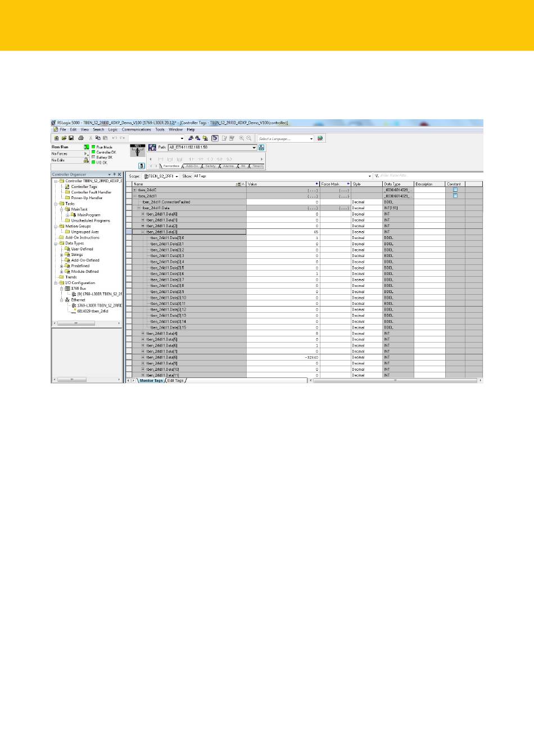Viewport: 534px width, 756px height.
Task: Open the Communications menu
Action: point(137,129)
